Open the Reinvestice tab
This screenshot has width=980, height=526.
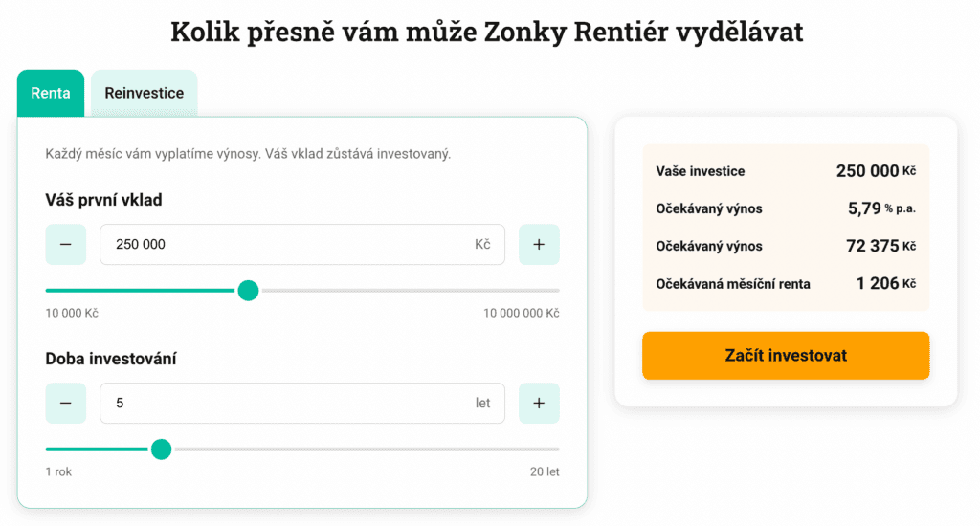[x=144, y=93]
